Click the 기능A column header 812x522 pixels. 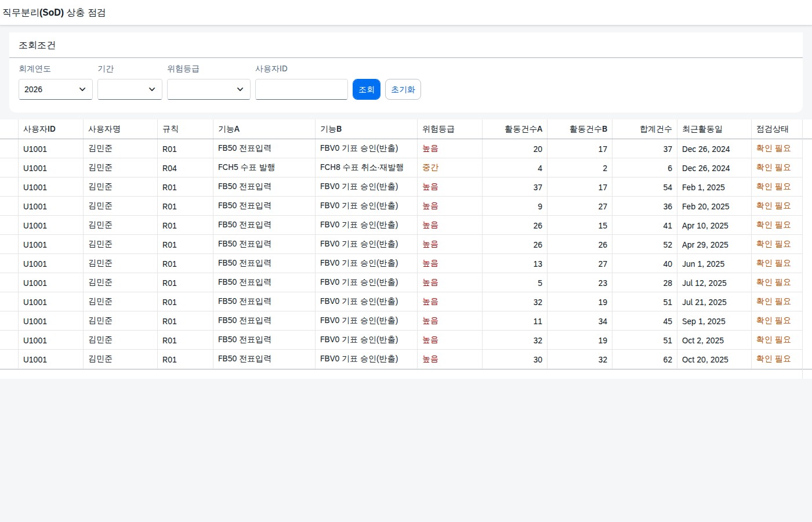264,129
